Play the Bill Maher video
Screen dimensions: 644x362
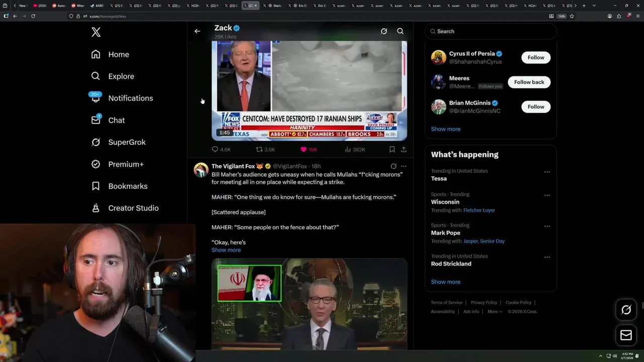tap(309, 304)
